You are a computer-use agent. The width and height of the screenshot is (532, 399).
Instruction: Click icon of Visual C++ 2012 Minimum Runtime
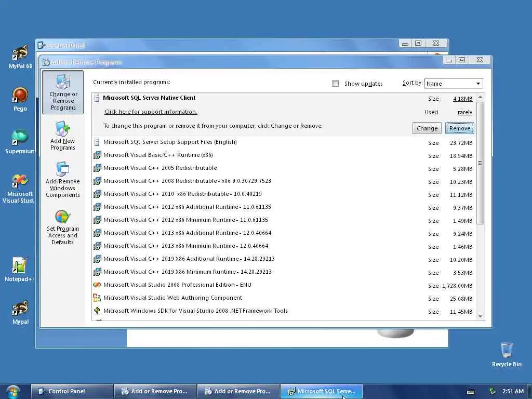coord(97,220)
